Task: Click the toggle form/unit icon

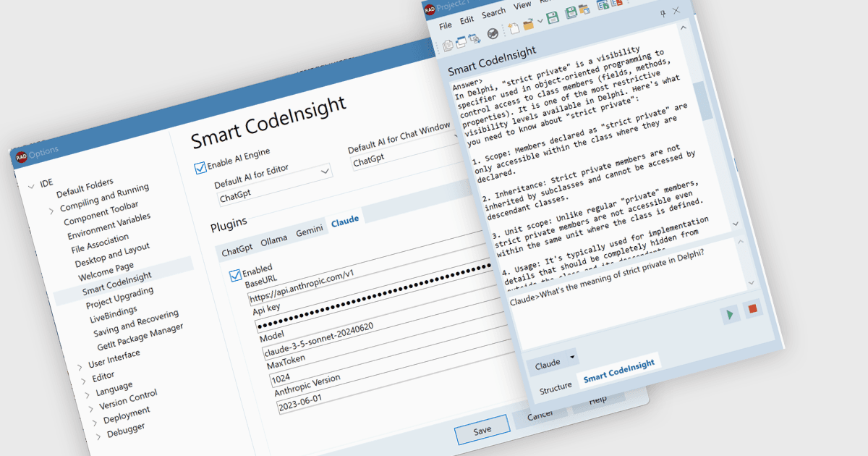Action: (x=474, y=38)
